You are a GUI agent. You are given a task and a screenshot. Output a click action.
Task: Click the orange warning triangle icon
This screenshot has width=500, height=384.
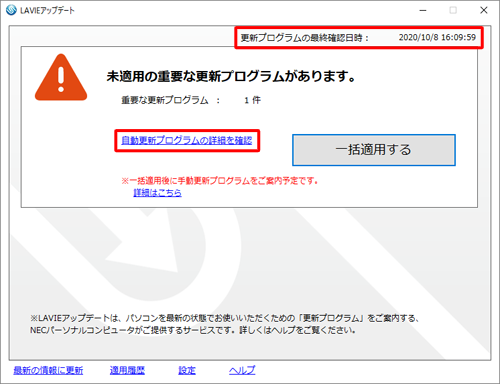[61, 77]
